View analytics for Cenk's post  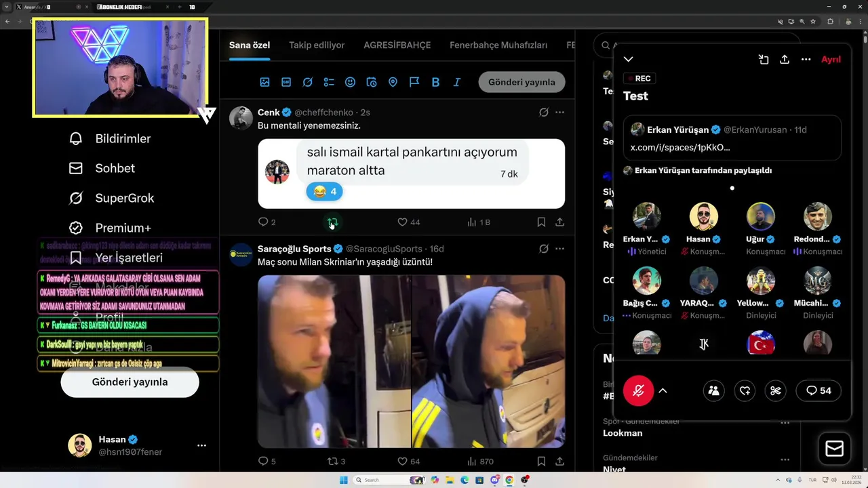point(479,222)
